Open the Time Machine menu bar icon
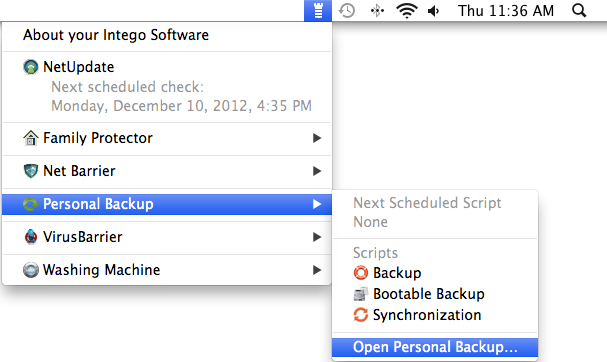Image resolution: width=607 pixels, height=362 pixels. [x=347, y=10]
